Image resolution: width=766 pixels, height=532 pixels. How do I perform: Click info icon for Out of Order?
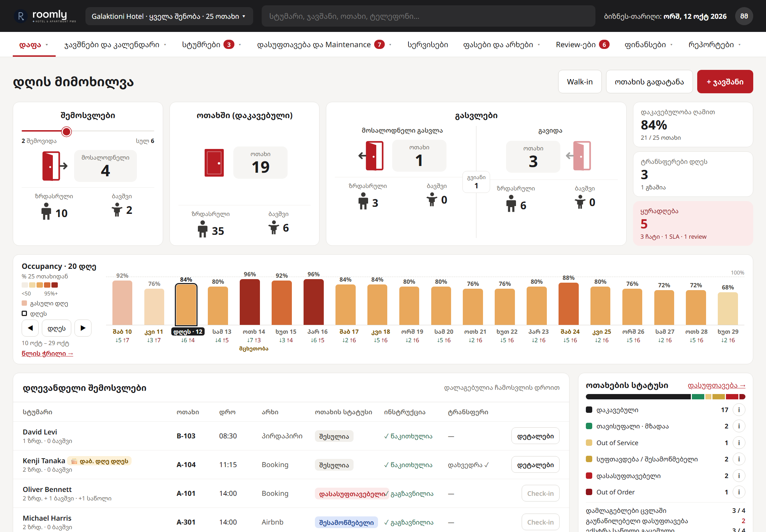pyautogui.click(x=739, y=492)
